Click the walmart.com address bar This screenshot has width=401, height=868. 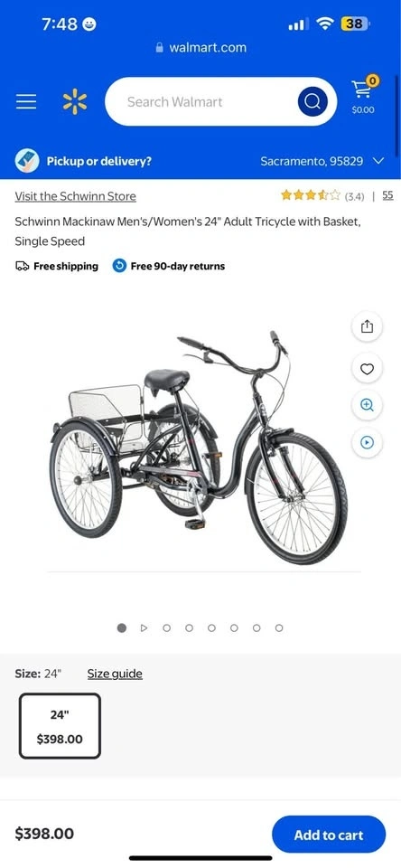pyautogui.click(x=201, y=48)
